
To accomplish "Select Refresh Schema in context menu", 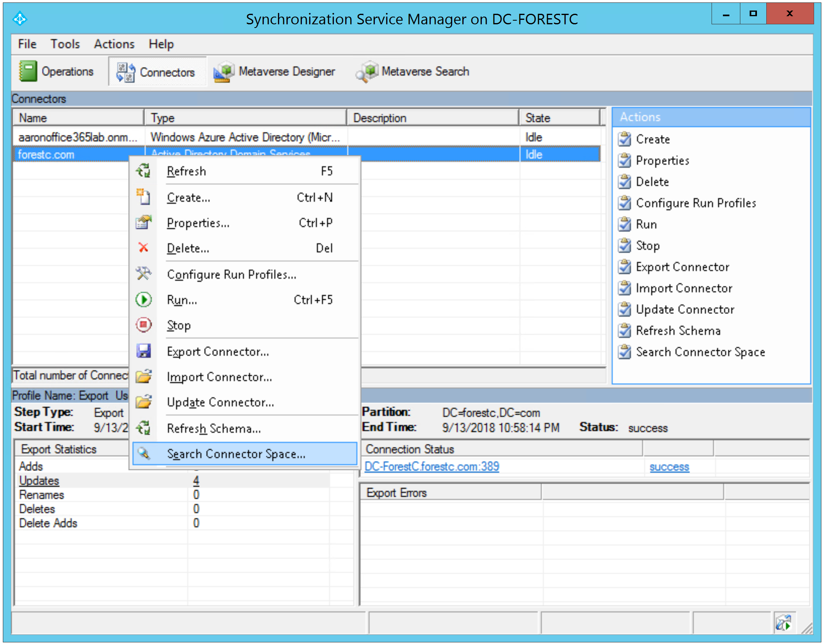I will pos(214,429).
